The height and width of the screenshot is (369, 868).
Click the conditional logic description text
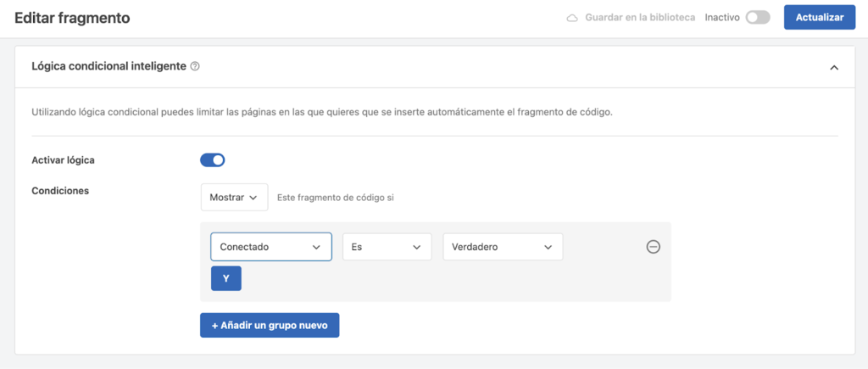tap(321, 112)
